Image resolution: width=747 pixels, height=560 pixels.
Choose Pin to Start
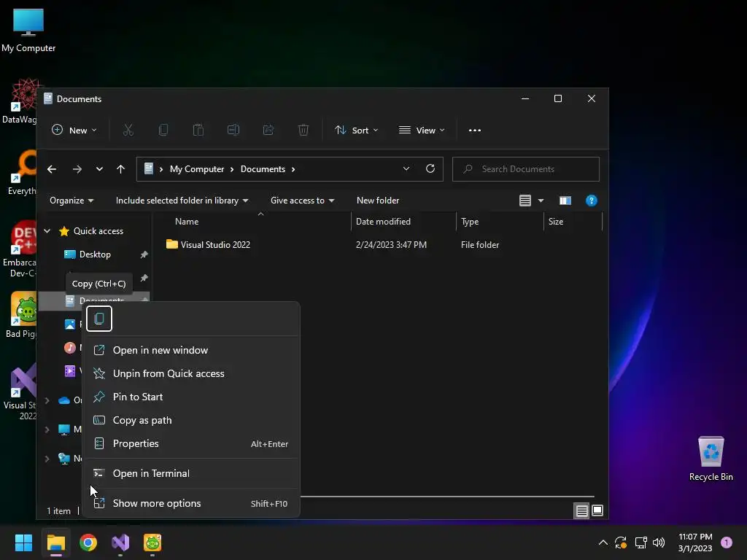tap(191, 397)
